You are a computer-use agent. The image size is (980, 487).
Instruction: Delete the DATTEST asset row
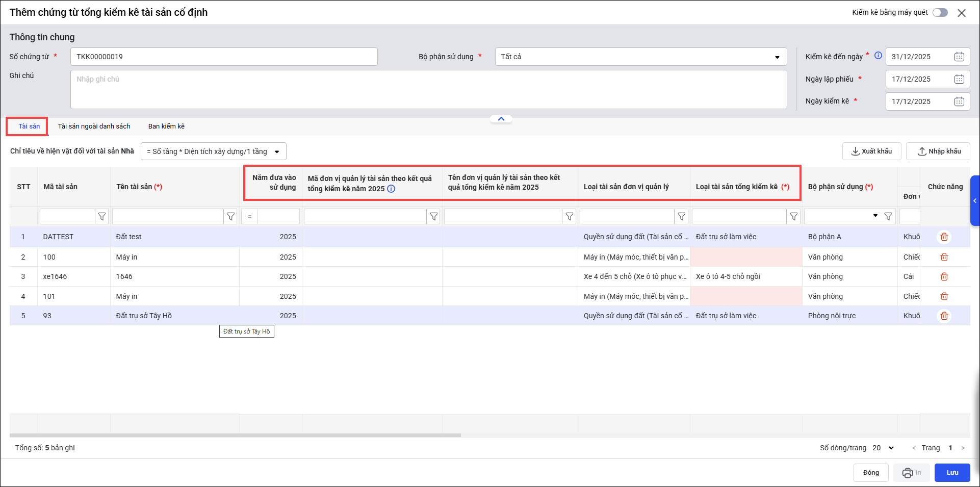944,237
